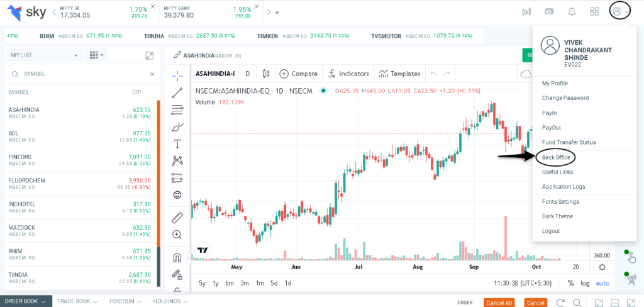Viewport: 644px width, 307px height.
Task: Click the refresh icon in bottom bar
Action: point(561,302)
